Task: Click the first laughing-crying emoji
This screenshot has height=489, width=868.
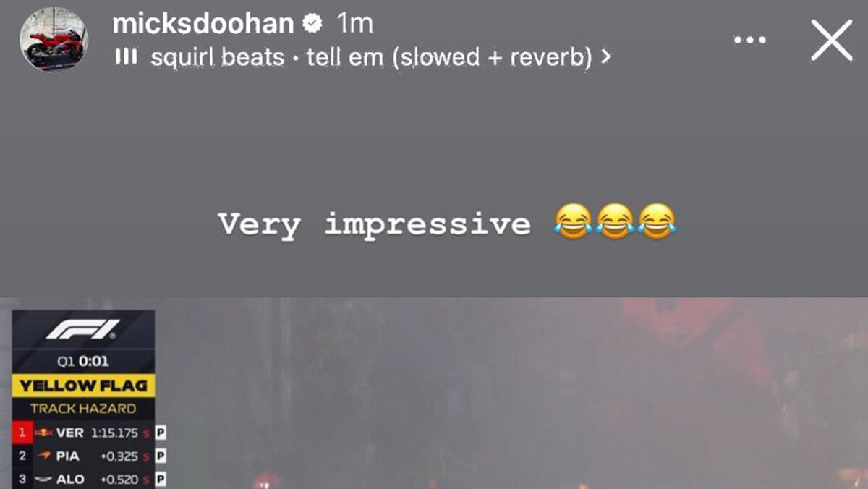Action: [x=573, y=221]
